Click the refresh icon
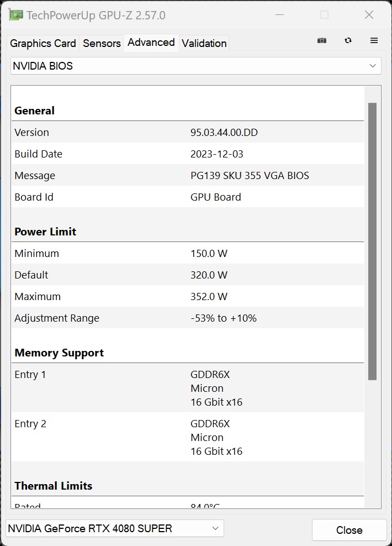The width and height of the screenshot is (392, 546). 348,40
